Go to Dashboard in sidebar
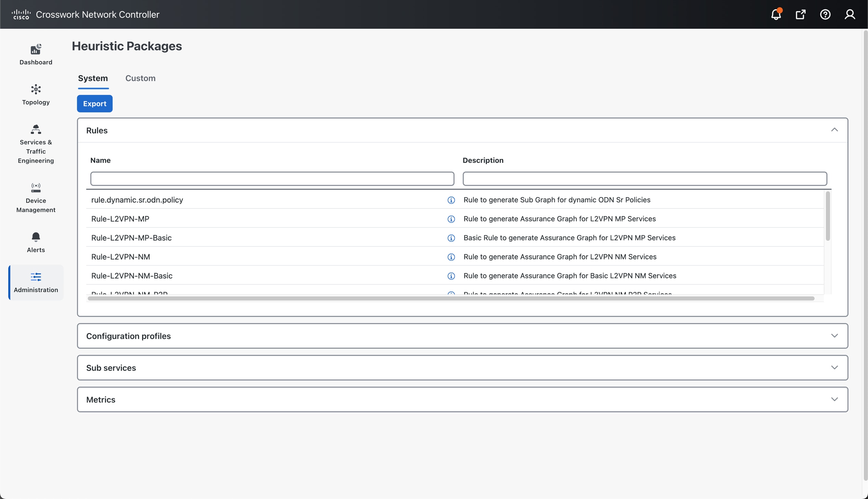The image size is (868, 499). coord(36,54)
